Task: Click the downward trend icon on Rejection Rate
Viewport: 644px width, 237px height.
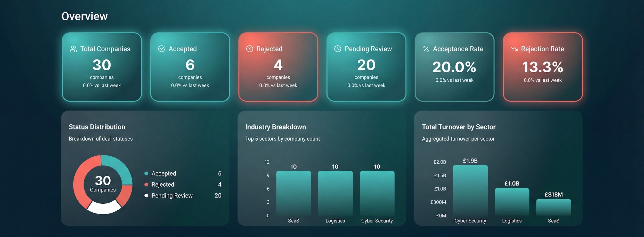Action: pos(514,48)
